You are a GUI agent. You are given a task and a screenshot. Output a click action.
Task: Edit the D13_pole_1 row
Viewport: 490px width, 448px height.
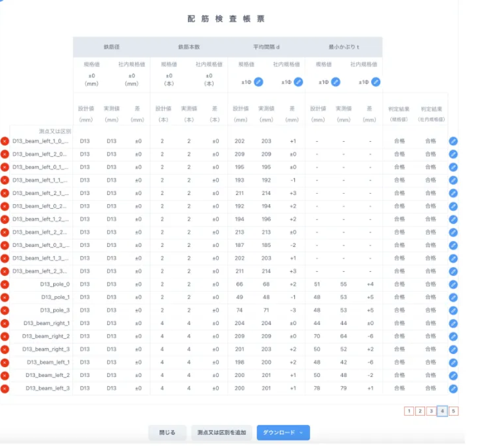tap(453, 297)
